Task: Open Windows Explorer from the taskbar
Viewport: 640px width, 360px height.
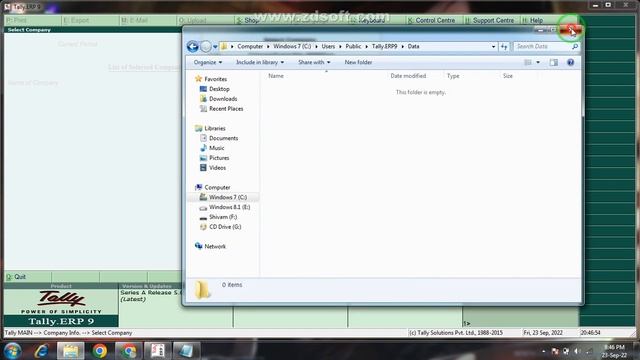Action: coord(71,351)
